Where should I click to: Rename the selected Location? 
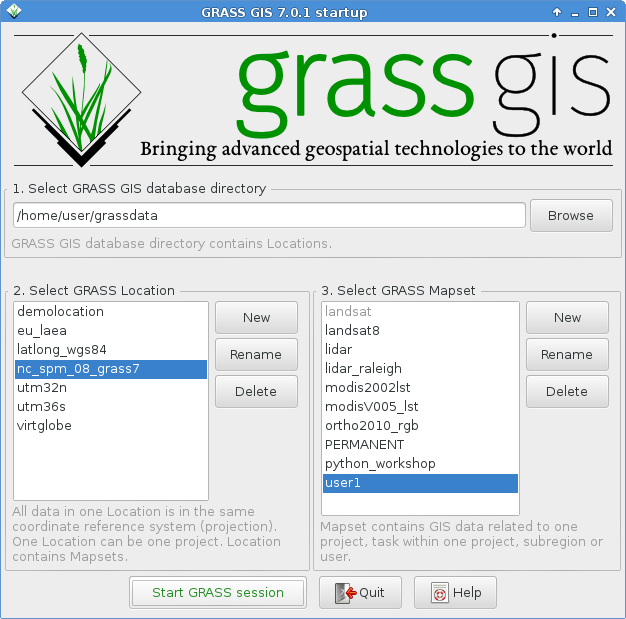[256, 354]
